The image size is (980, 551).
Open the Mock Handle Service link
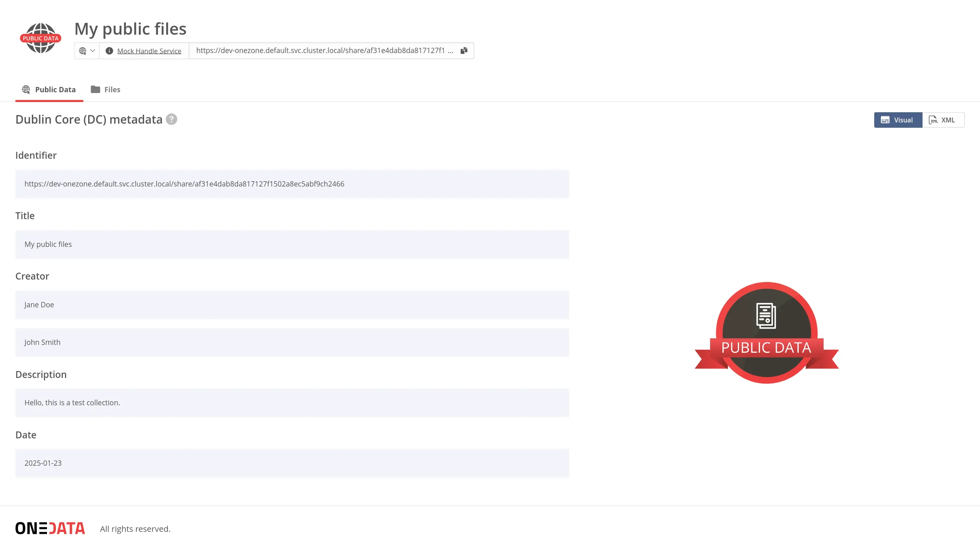coord(149,51)
